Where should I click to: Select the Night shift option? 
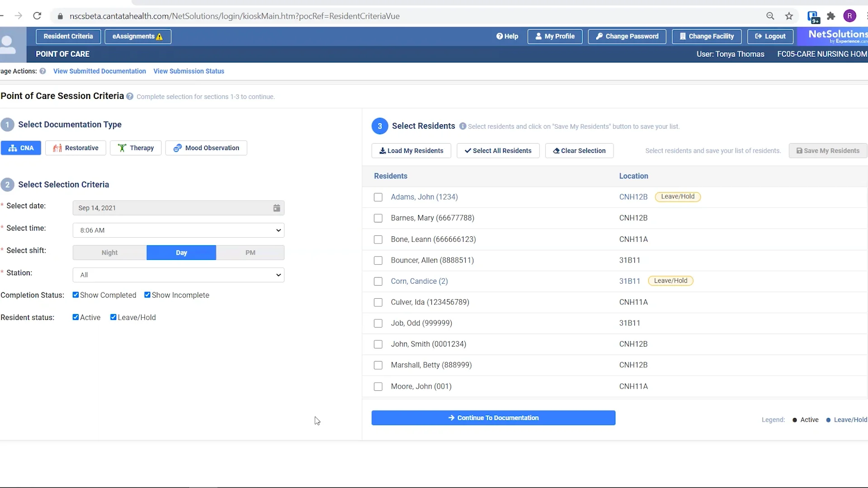(x=109, y=253)
